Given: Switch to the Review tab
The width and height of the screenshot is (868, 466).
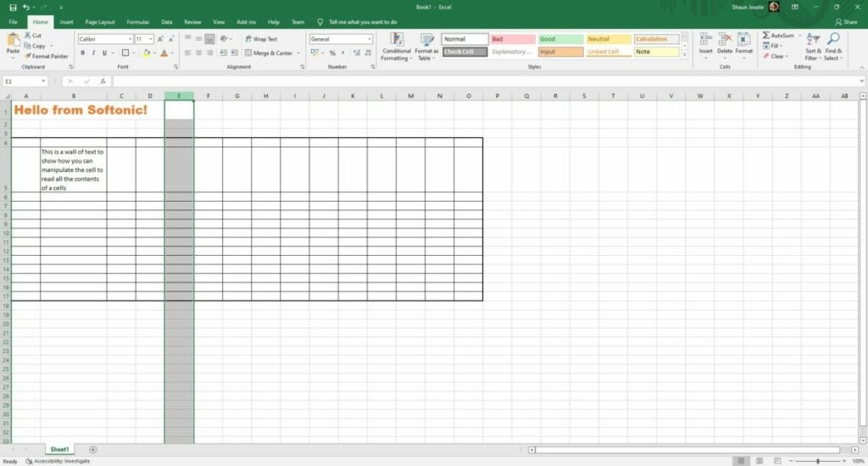Looking at the screenshot, I should [x=192, y=22].
